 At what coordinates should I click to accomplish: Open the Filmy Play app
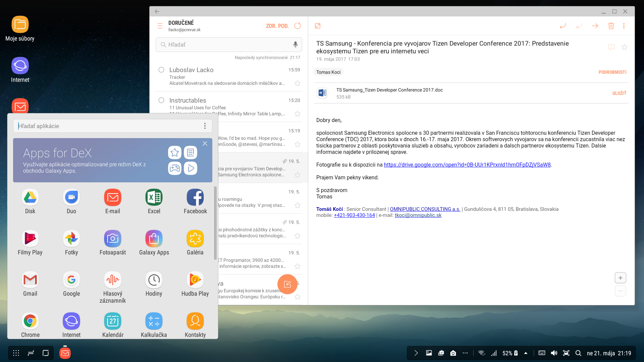pyautogui.click(x=30, y=243)
